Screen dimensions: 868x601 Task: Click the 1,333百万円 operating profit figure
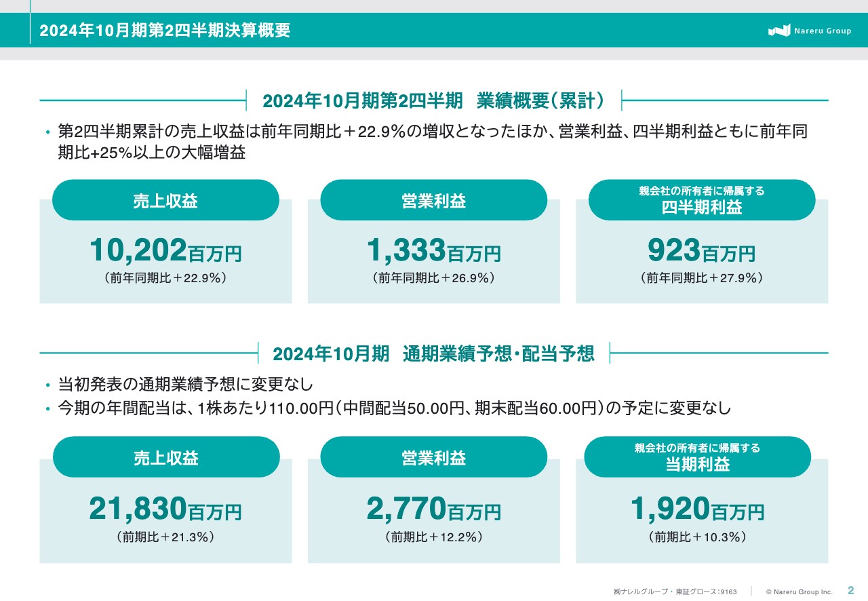click(x=433, y=252)
